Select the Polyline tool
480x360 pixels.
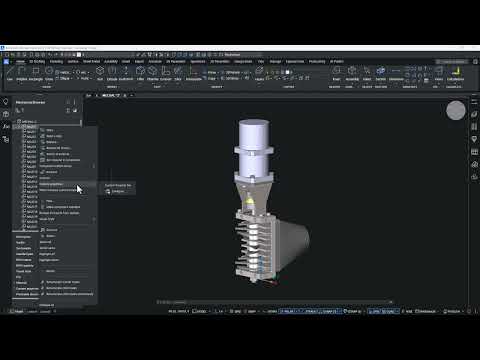click(22, 73)
